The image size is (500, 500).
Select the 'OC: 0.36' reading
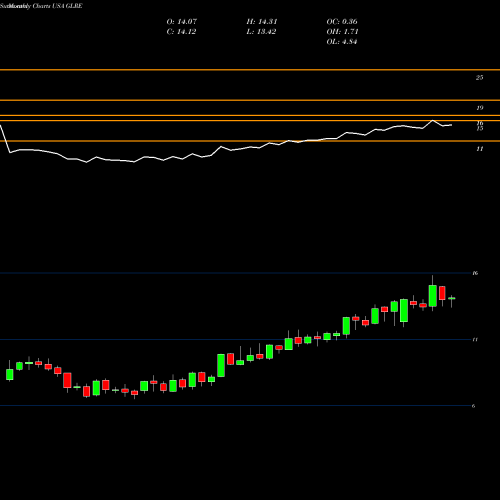point(342,22)
